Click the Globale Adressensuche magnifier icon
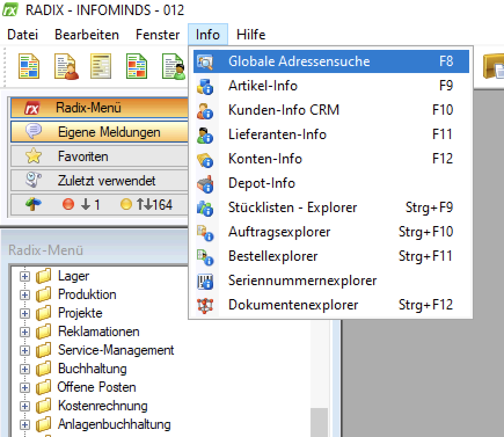 [x=205, y=62]
